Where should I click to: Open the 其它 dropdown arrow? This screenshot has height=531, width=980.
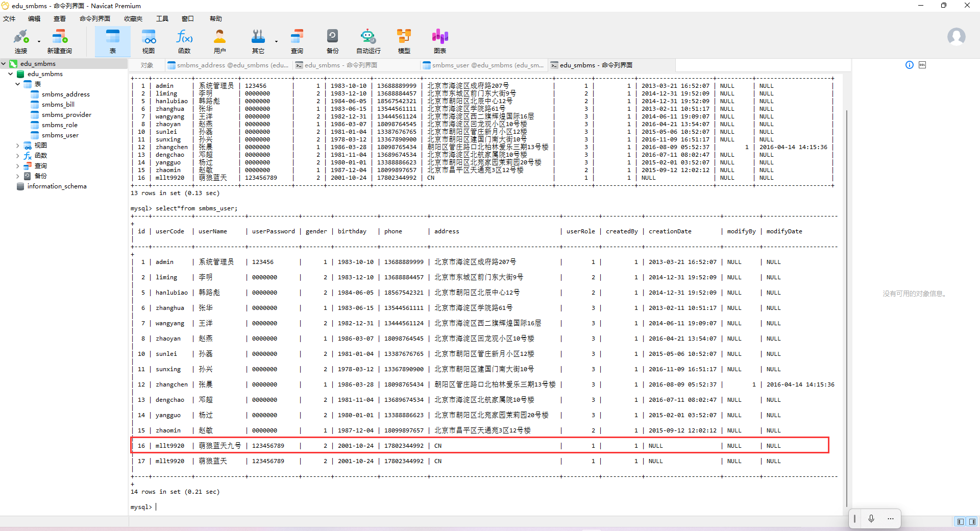click(276, 41)
